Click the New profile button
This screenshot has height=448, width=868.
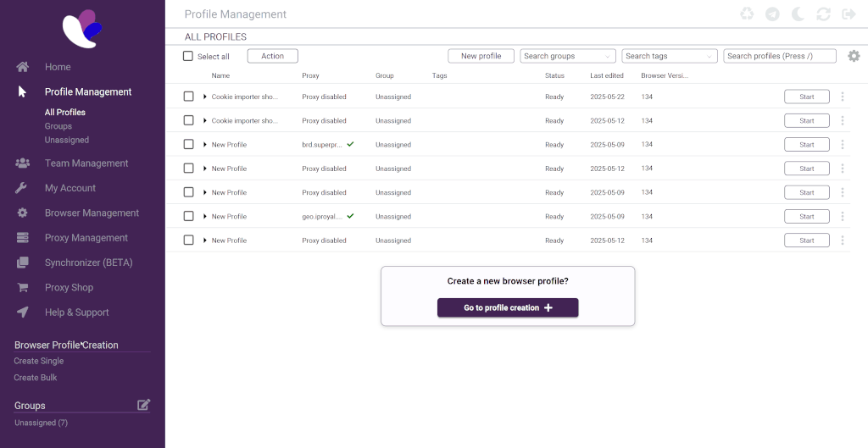[x=481, y=56]
